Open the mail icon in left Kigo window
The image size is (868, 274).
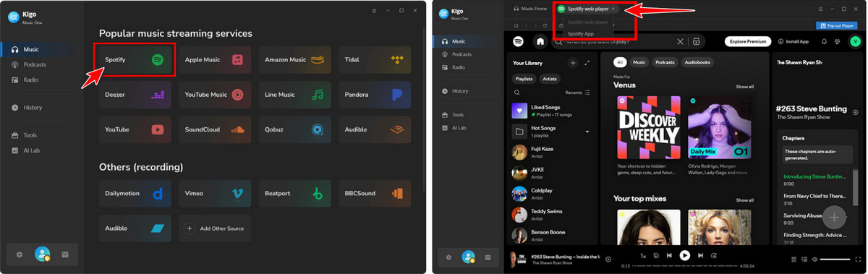pyautogui.click(x=65, y=254)
